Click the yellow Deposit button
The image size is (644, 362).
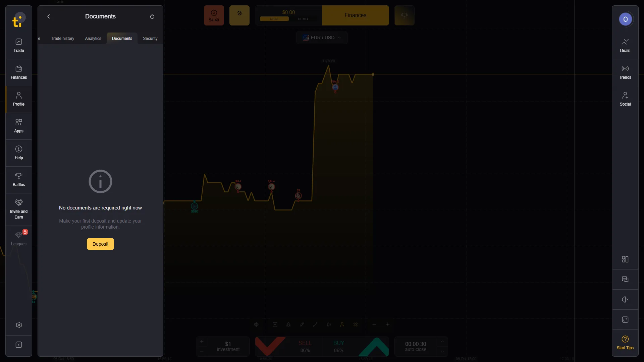point(100,244)
